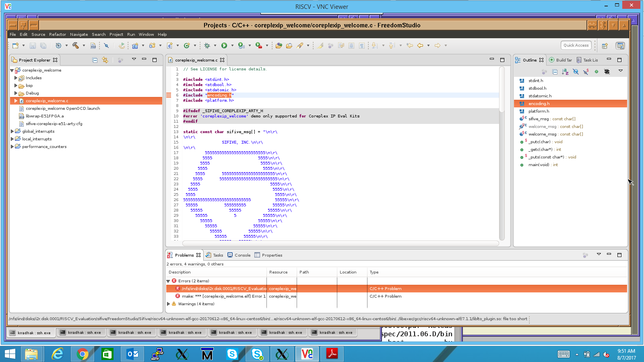Click the Run External Tools icon
The width and height of the screenshot is (644, 362).
(259, 45)
